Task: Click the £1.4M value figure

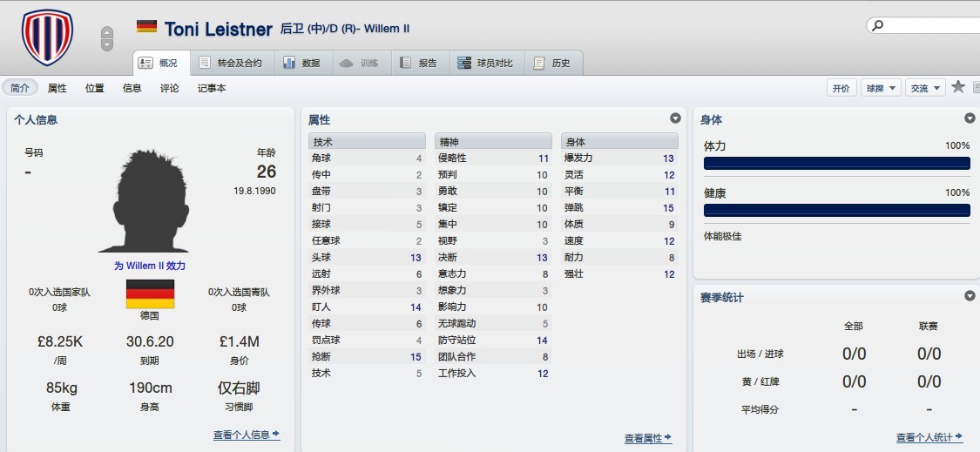Action: (240, 342)
